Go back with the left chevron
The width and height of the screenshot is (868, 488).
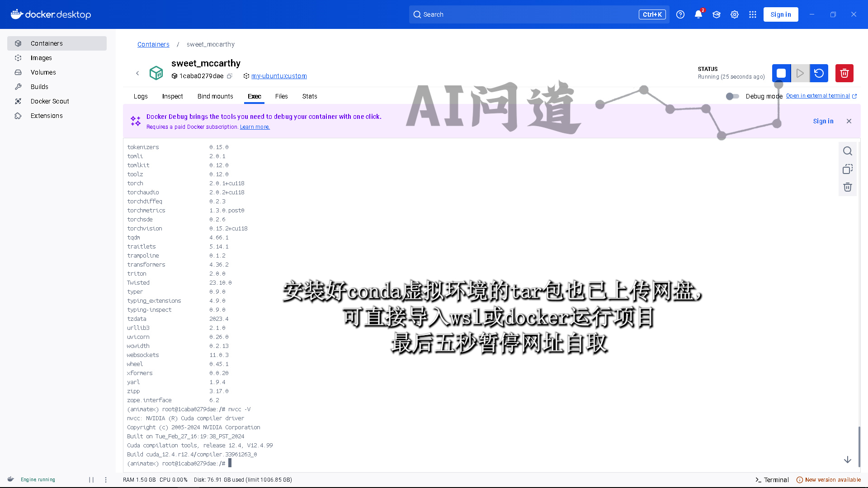point(137,73)
